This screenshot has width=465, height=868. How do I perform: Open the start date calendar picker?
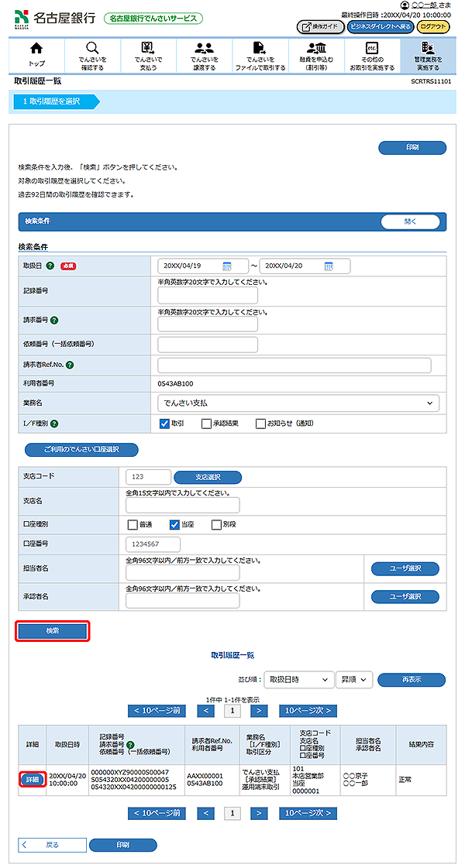(x=227, y=266)
